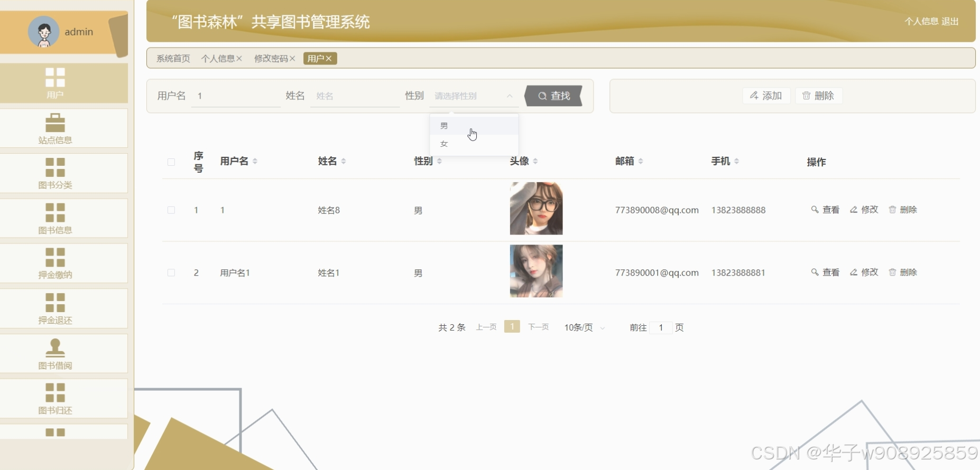Screen dimensions: 980x470
Task: Select 女 from the gender dropdown list
Action: (444, 144)
